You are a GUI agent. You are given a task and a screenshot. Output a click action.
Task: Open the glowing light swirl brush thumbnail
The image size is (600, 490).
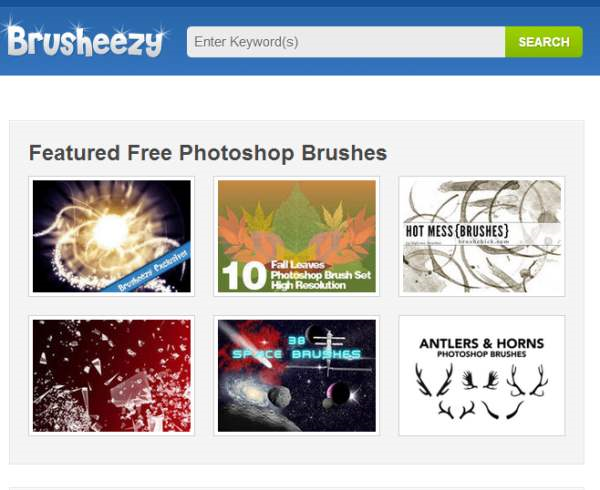pos(111,236)
